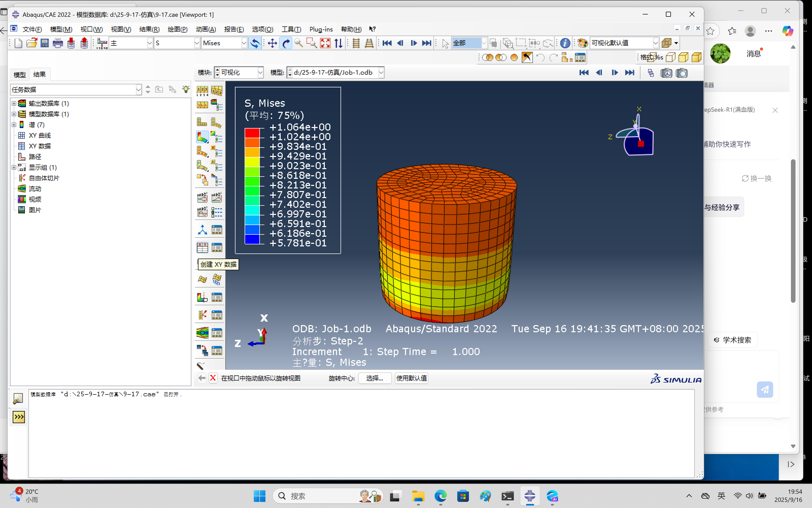Open File Explorer from the taskbar
The image size is (812, 508).
tap(418, 496)
